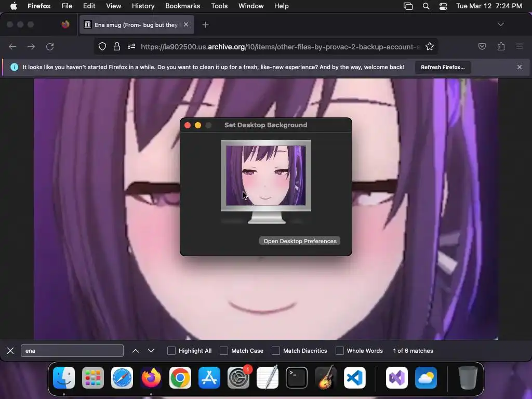532x399 pixels.
Task: Click the date and time in menu bar
Action: click(x=489, y=6)
